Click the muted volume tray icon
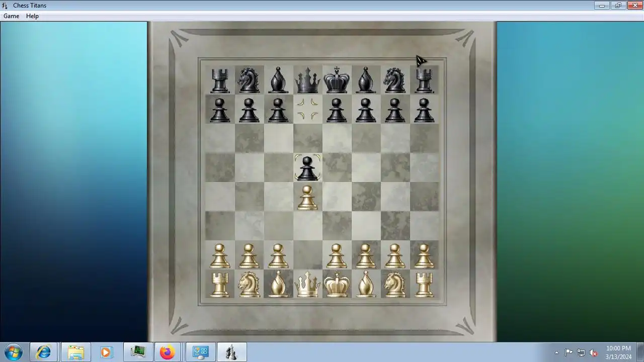This screenshot has width=644, height=362. click(x=594, y=352)
